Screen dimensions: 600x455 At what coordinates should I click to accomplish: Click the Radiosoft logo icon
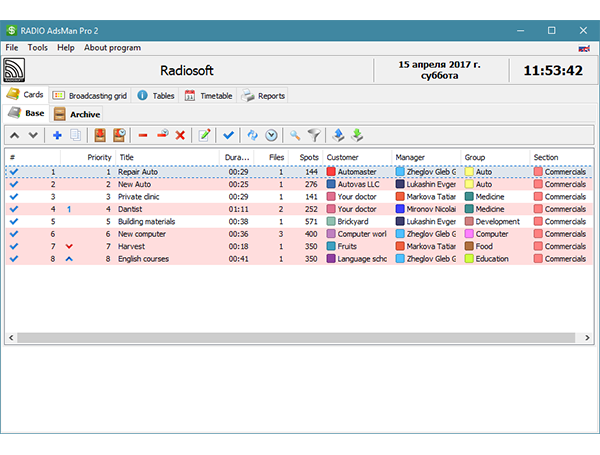pos(14,70)
